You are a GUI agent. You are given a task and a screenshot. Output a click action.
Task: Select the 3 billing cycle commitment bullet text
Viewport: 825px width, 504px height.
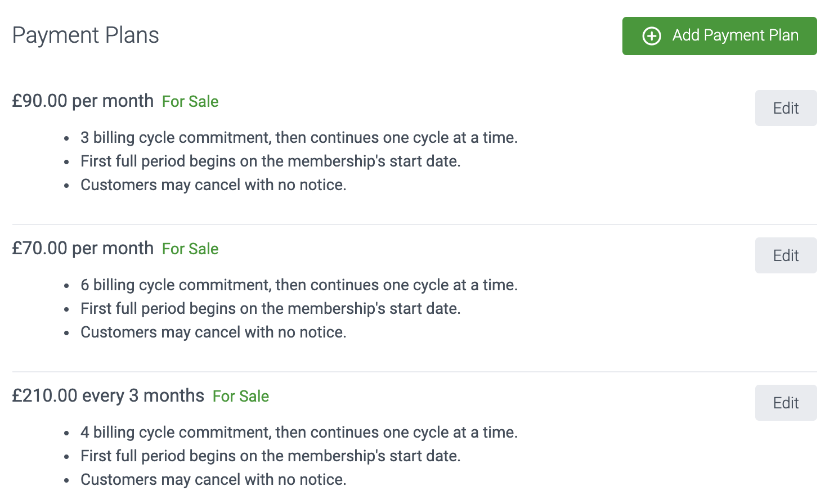299,138
